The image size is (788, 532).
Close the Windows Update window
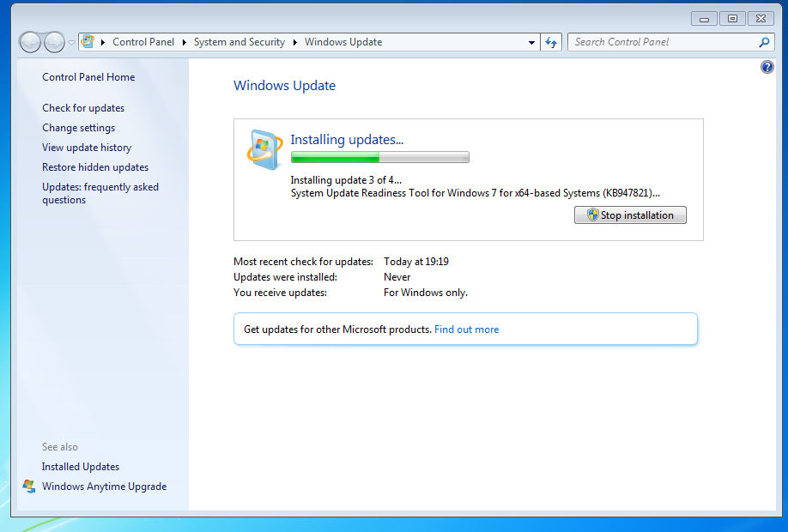761,19
